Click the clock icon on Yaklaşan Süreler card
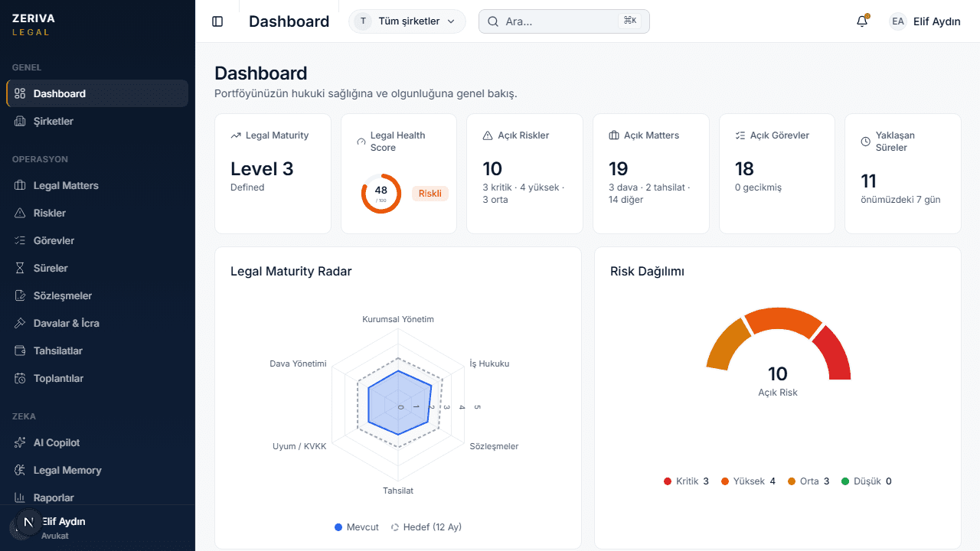 866,142
